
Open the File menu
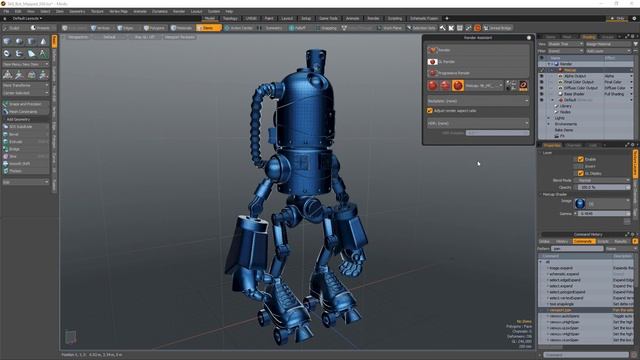tap(6, 11)
